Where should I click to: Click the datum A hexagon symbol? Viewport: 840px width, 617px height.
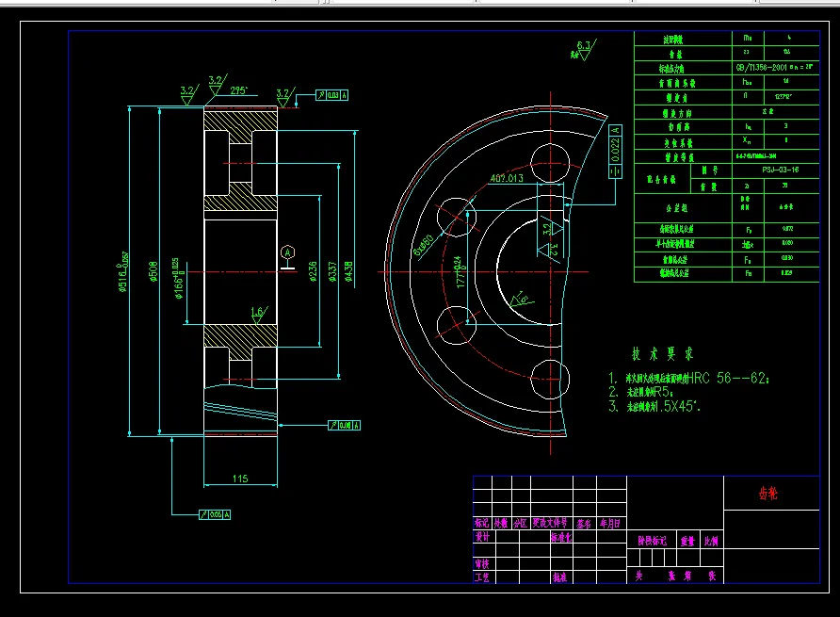[287, 252]
